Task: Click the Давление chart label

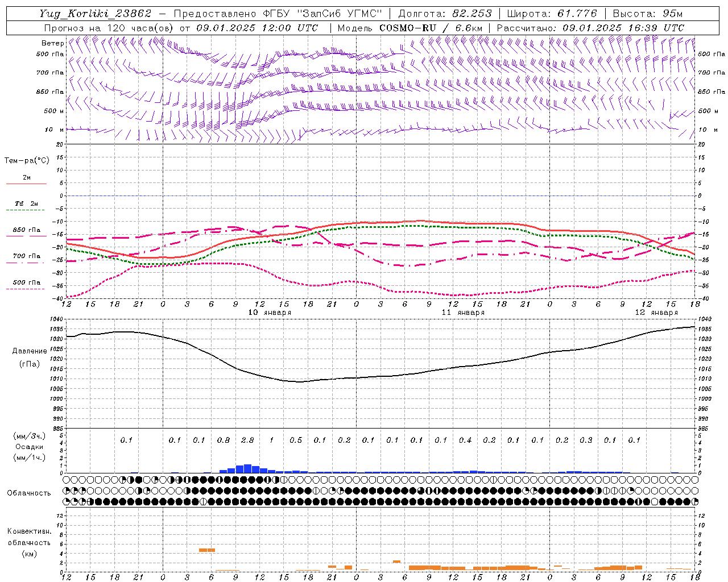Action: [30, 351]
